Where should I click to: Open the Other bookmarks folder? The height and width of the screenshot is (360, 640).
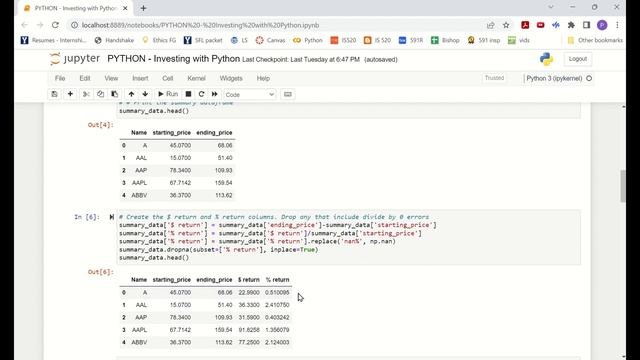pos(595,40)
